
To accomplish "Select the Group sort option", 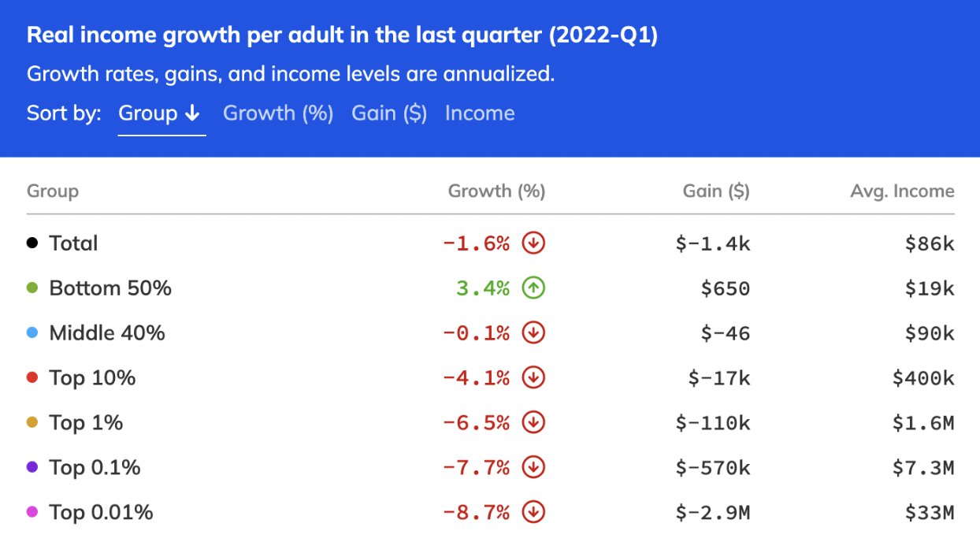I will (161, 113).
